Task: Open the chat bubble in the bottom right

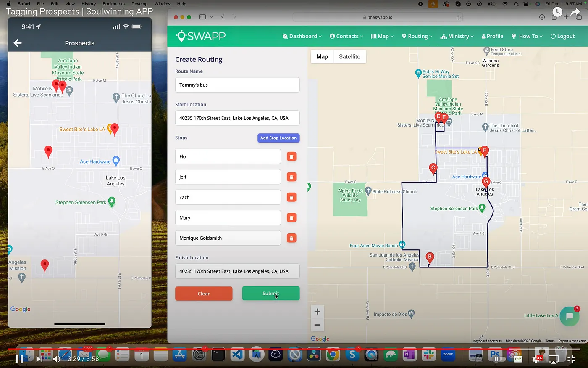Action: pyautogui.click(x=569, y=316)
